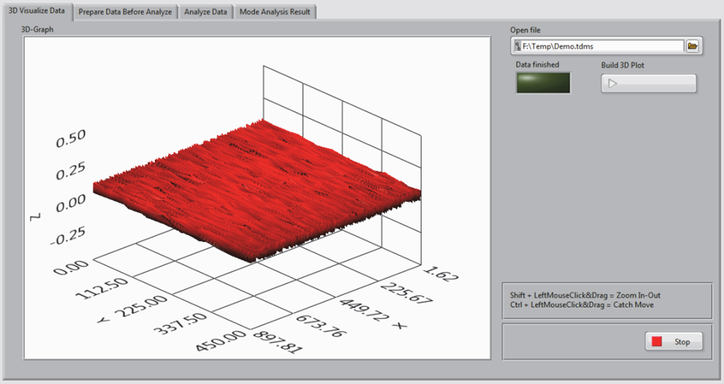Click the Z axis value 0.25
The height and width of the screenshot is (384, 724).
coord(71,171)
